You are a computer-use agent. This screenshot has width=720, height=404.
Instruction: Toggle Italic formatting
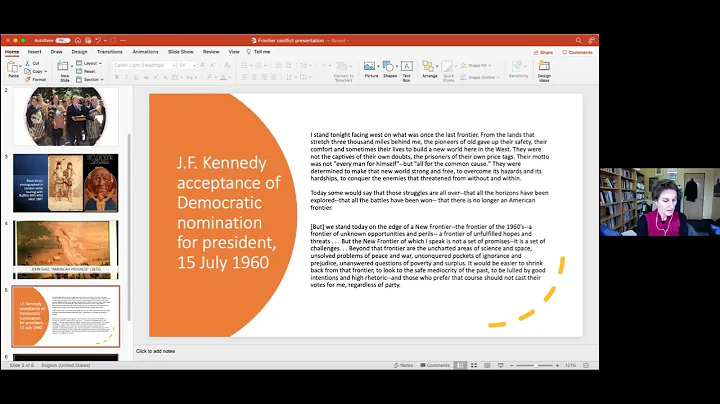[126, 77]
